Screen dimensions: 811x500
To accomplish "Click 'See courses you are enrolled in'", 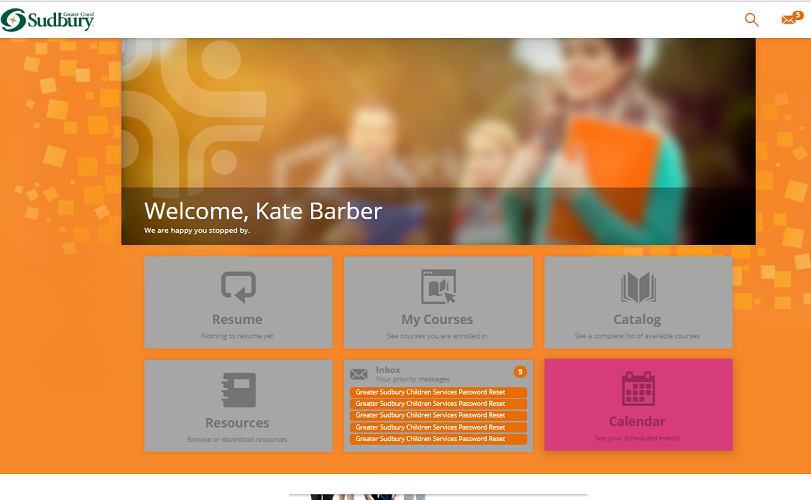I will pyautogui.click(x=437, y=336).
